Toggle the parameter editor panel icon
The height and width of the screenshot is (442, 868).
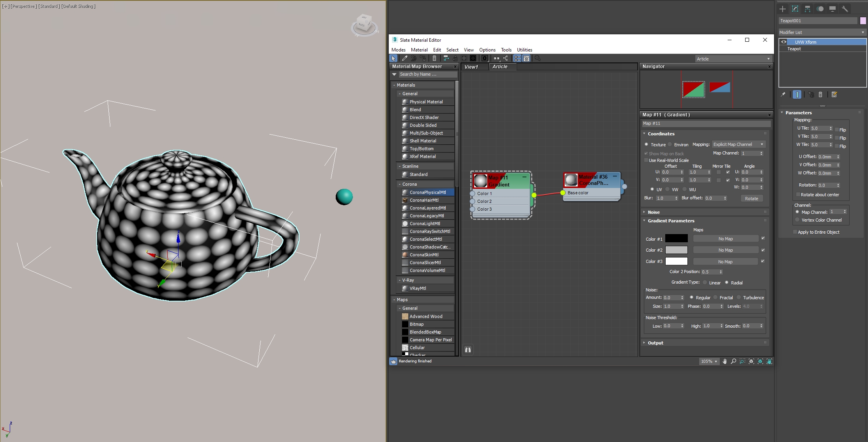tap(526, 59)
